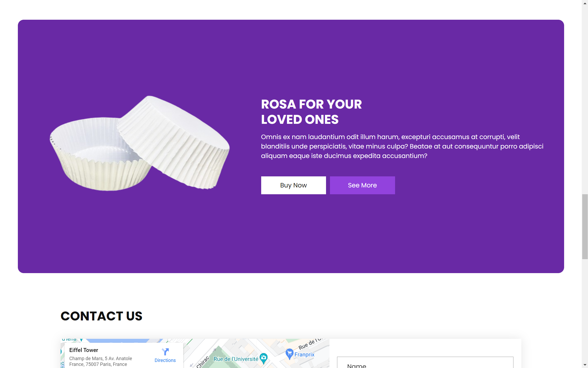
Task: Click the Contact Us heading
Action: click(101, 316)
